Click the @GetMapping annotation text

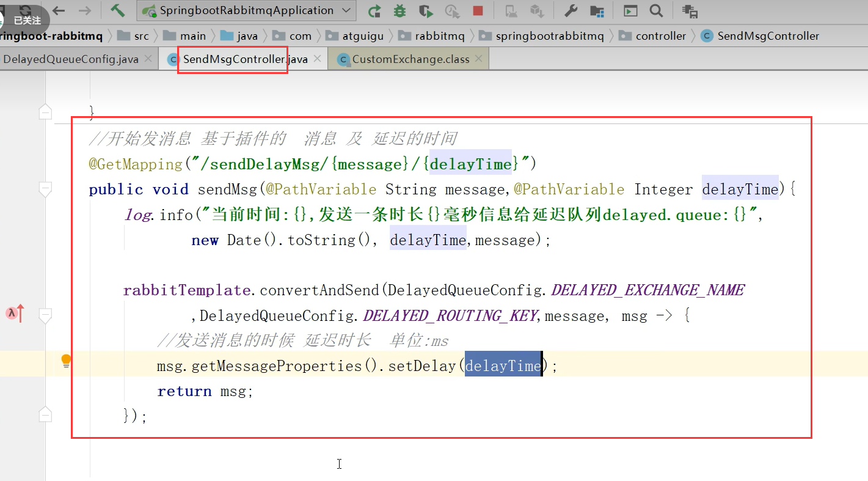tap(136, 164)
